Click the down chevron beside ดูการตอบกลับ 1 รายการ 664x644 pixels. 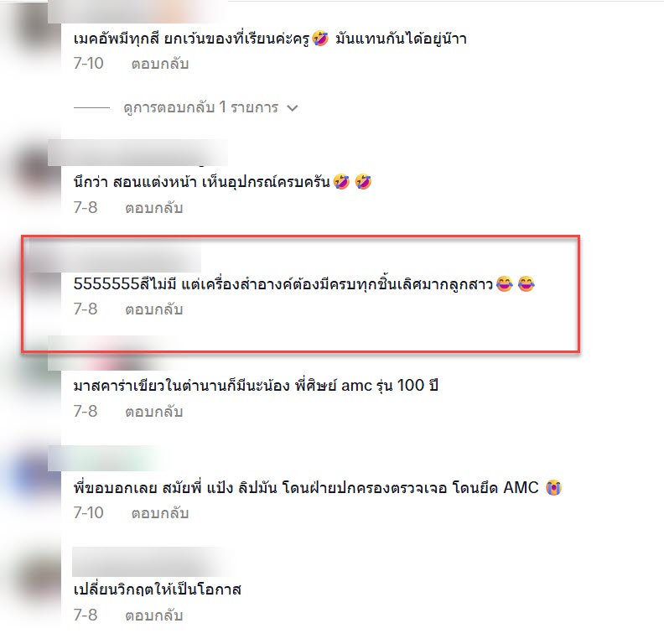click(x=293, y=108)
